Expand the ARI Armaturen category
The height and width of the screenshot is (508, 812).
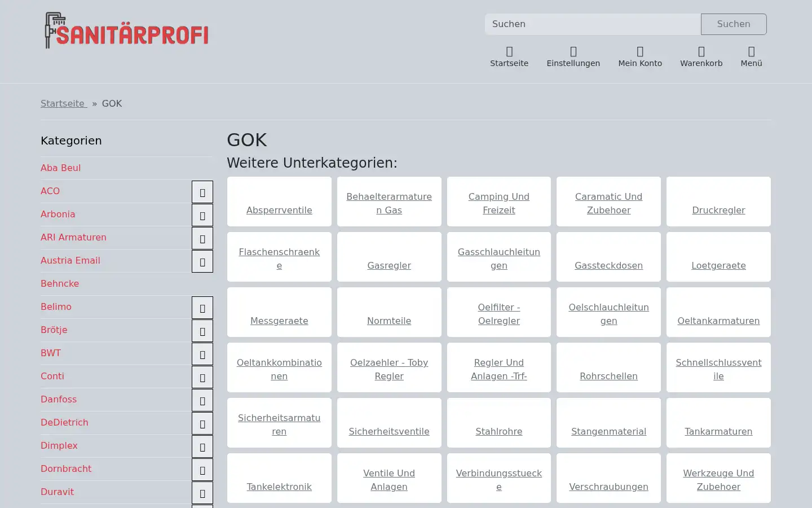coord(202,238)
